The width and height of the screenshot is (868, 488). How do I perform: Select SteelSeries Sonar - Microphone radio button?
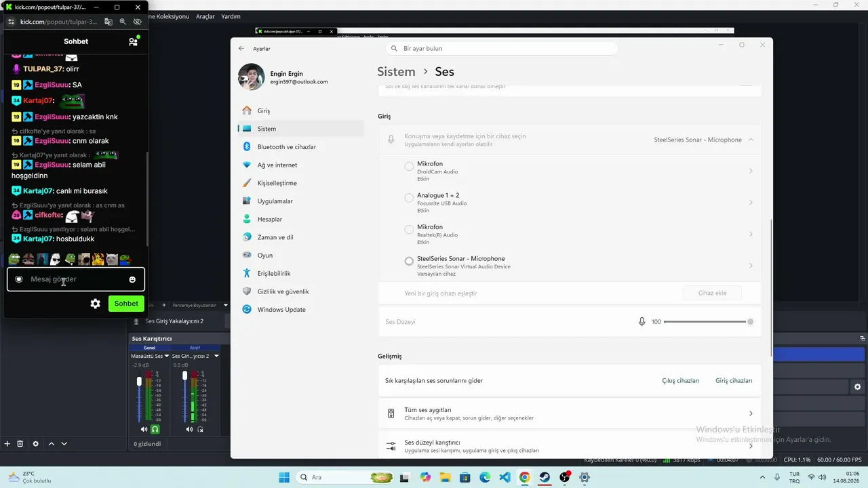click(x=409, y=261)
